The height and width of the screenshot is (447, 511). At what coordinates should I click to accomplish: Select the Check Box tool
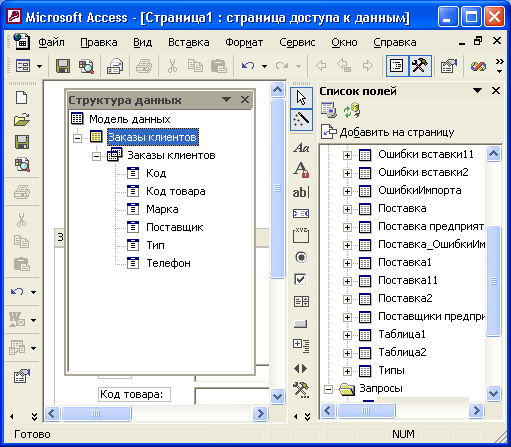[x=301, y=279]
